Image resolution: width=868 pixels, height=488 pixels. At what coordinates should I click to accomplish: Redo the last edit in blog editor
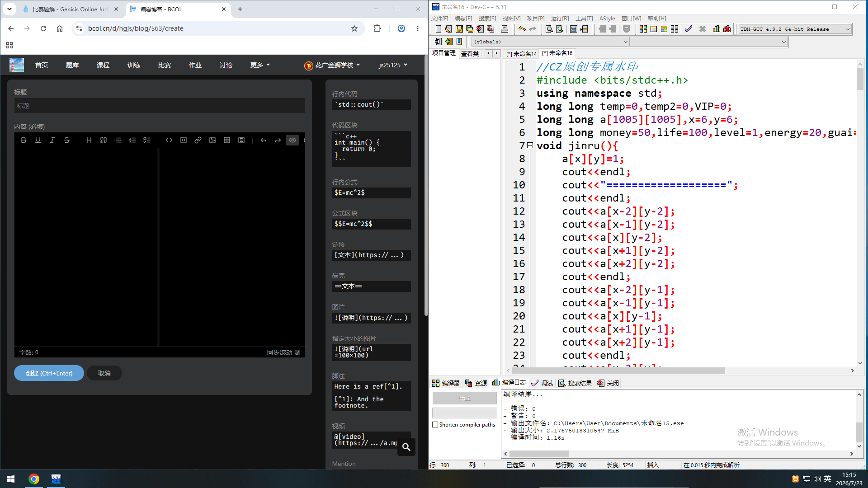(278, 140)
